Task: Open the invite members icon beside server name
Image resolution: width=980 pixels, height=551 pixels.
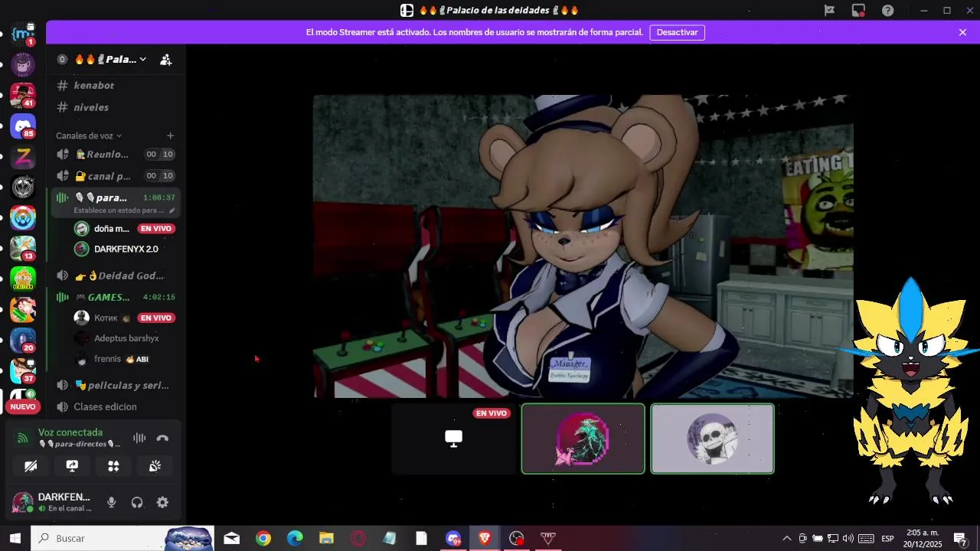Action: [x=165, y=60]
